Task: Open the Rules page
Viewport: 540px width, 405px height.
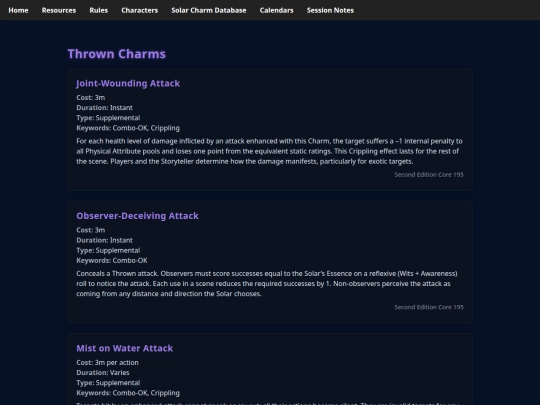Action: 98,10
